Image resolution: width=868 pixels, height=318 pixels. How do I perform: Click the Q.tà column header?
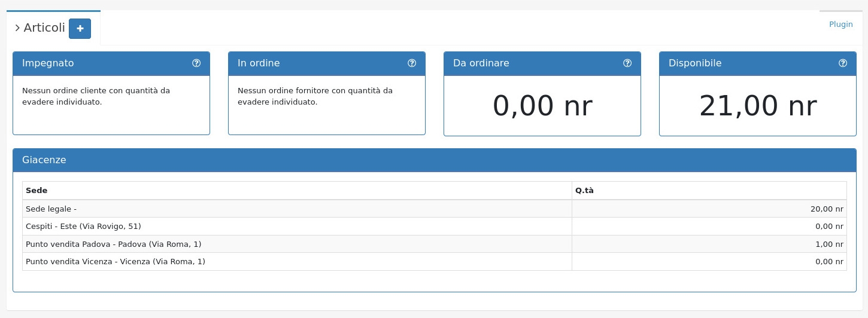click(x=584, y=191)
